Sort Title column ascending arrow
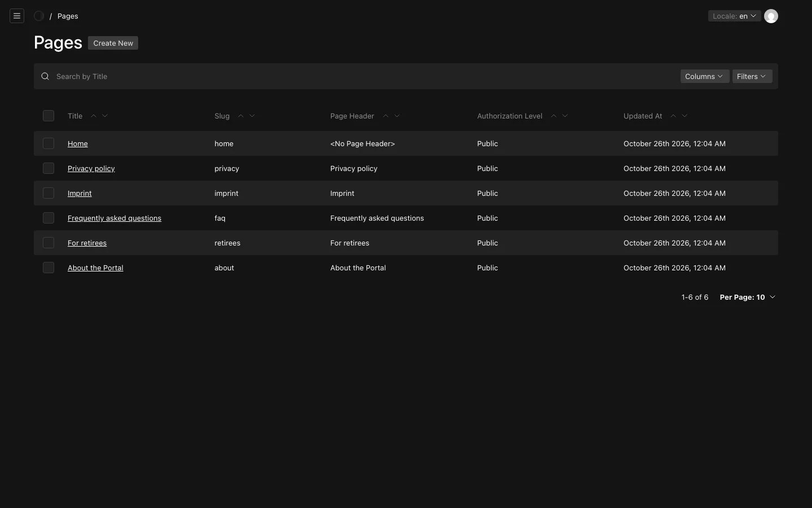Image resolution: width=812 pixels, height=508 pixels. [94, 116]
